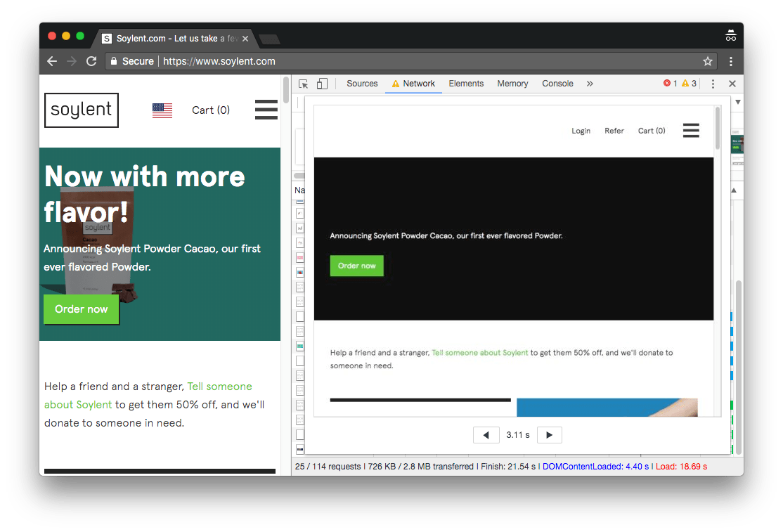Click hamburger menu in screenshot preview
This screenshot has width=783, height=532.
(691, 130)
